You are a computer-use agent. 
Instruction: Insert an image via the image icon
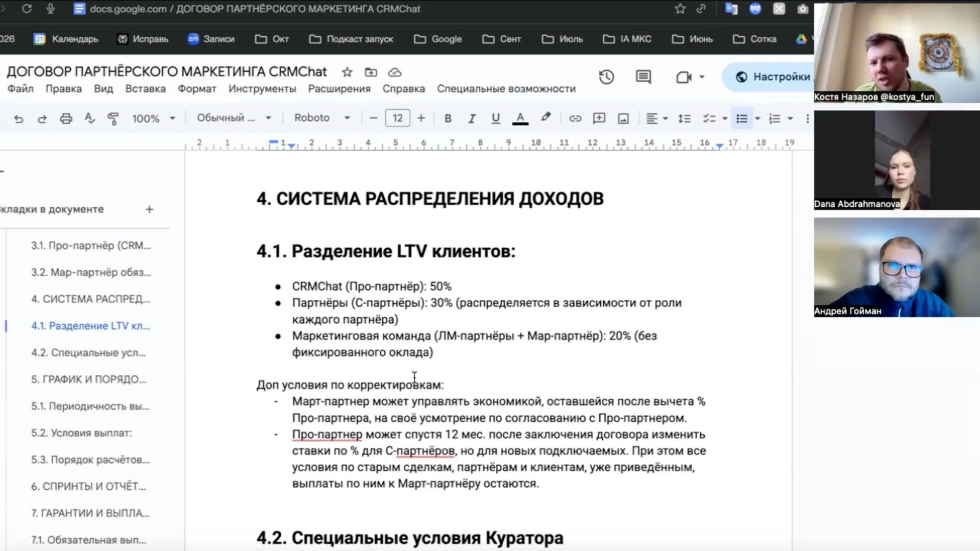click(x=623, y=118)
